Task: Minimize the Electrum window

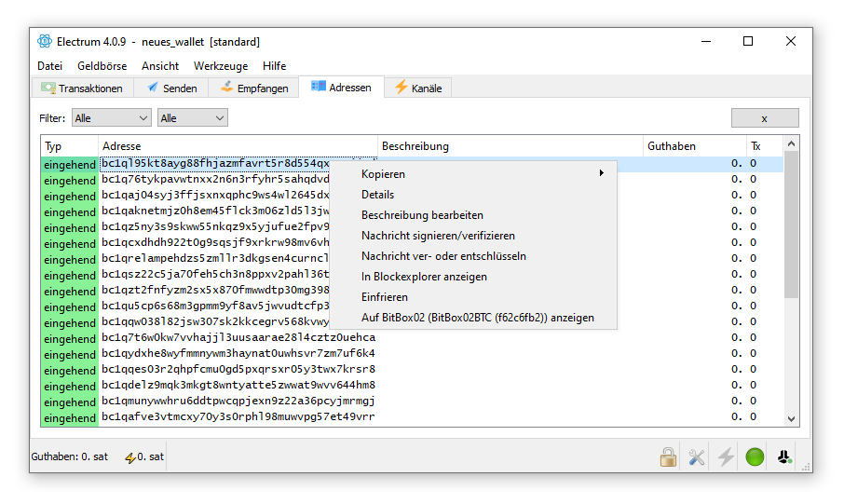Action: click(706, 42)
